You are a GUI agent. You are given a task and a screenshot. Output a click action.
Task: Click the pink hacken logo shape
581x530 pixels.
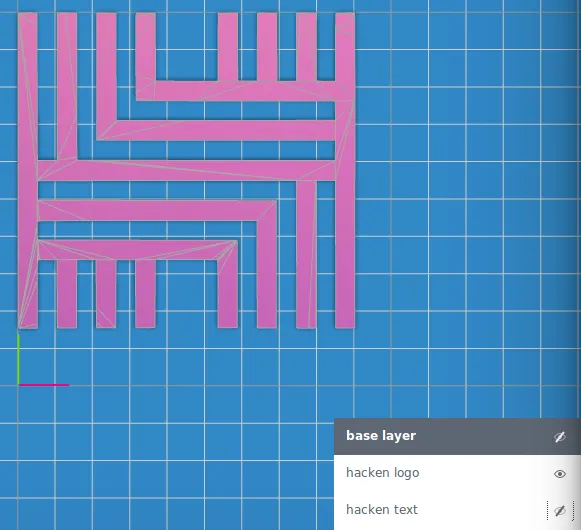(186, 170)
